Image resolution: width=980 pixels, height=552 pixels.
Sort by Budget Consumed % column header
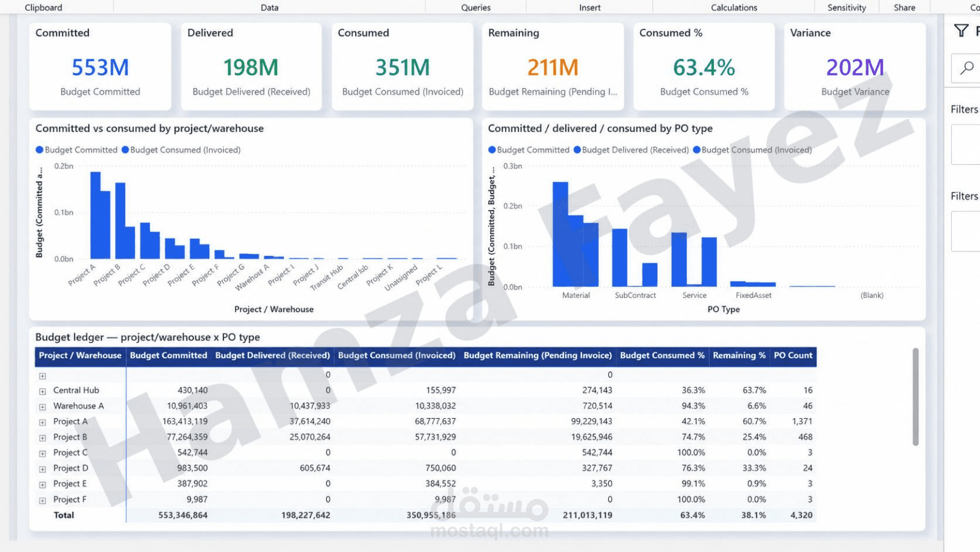click(662, 355)
